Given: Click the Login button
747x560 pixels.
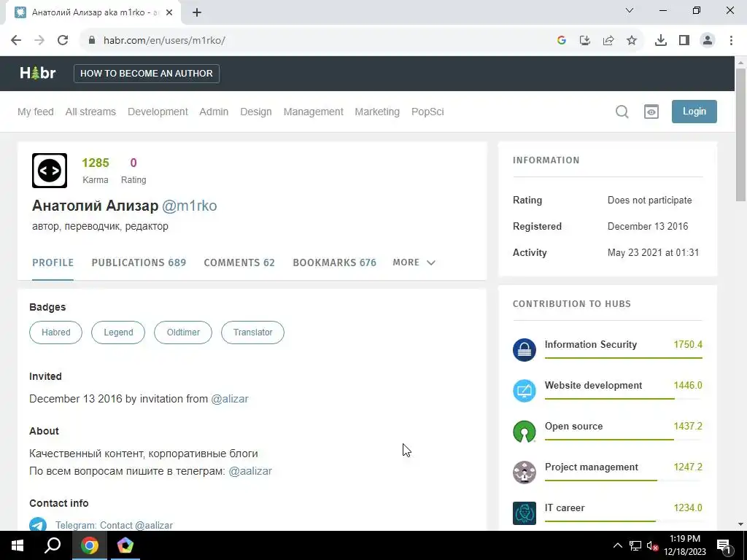Looking at the screenshot, I should point(694,112).
